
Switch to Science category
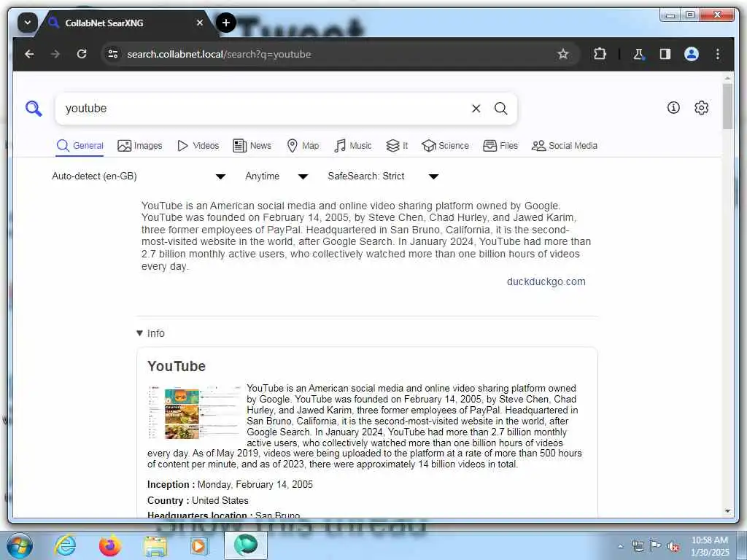pyautogui.click(x=445, y=146)
